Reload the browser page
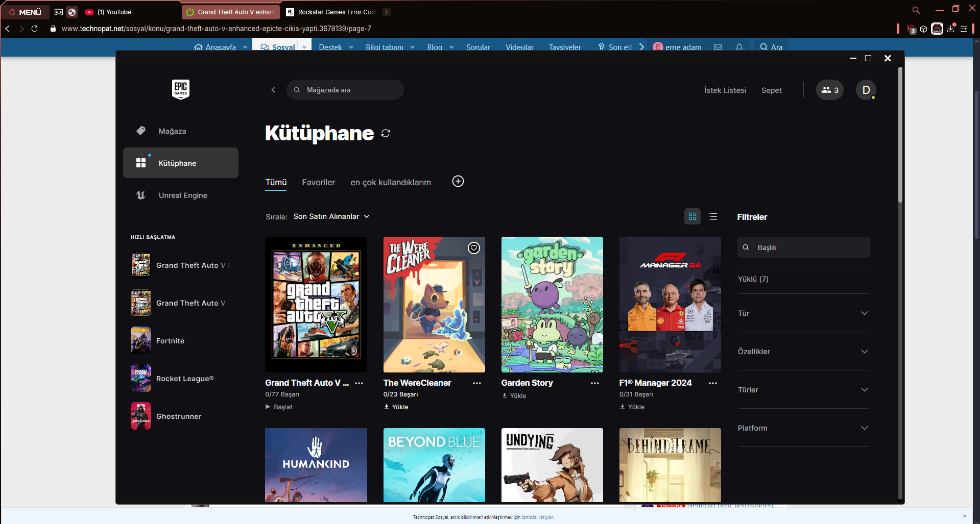Screen dimensions: 980x524 pos(35,29)
